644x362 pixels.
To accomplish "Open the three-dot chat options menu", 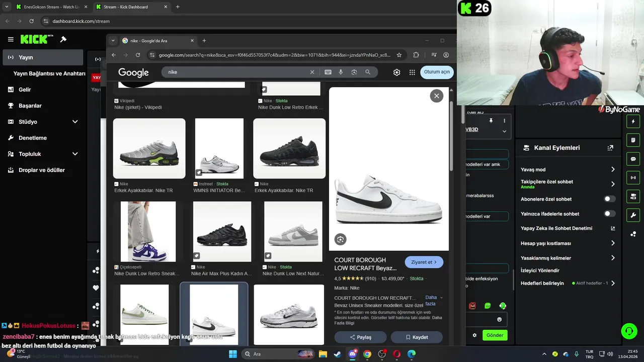I will (504, 121).
